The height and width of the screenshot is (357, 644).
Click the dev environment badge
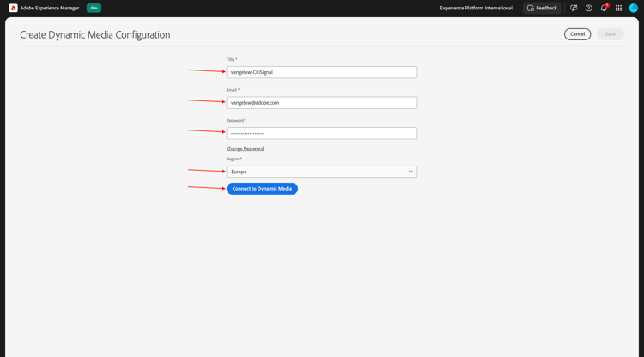coord(94,8)
